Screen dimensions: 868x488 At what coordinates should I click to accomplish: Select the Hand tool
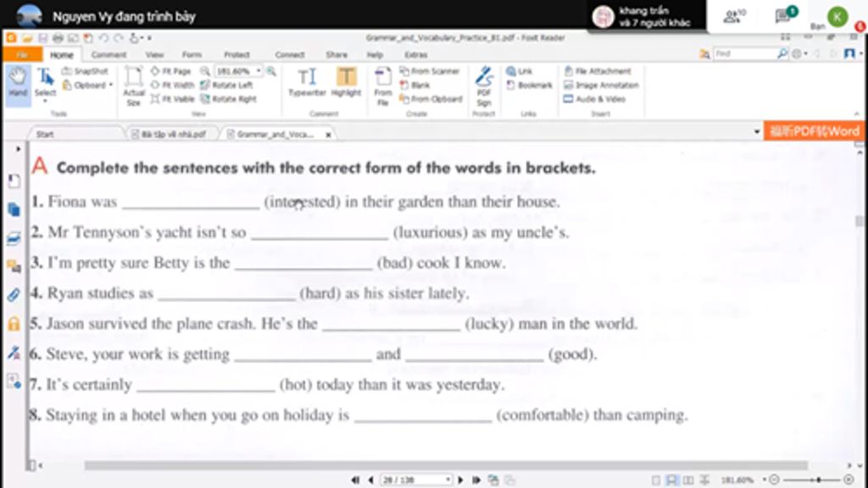[18, 83]
